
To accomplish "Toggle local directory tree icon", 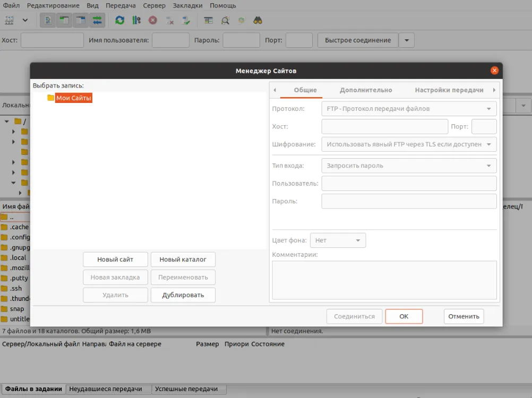I will (64, 20).
